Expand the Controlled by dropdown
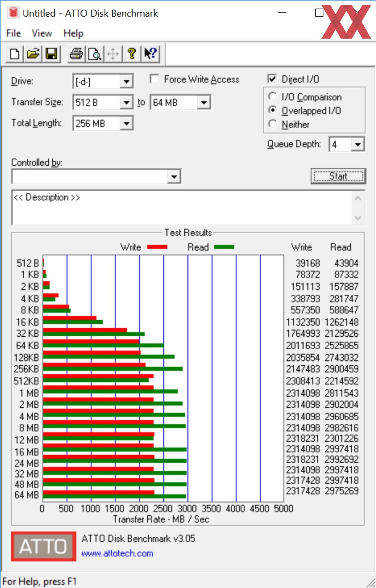 click(174, 176)
